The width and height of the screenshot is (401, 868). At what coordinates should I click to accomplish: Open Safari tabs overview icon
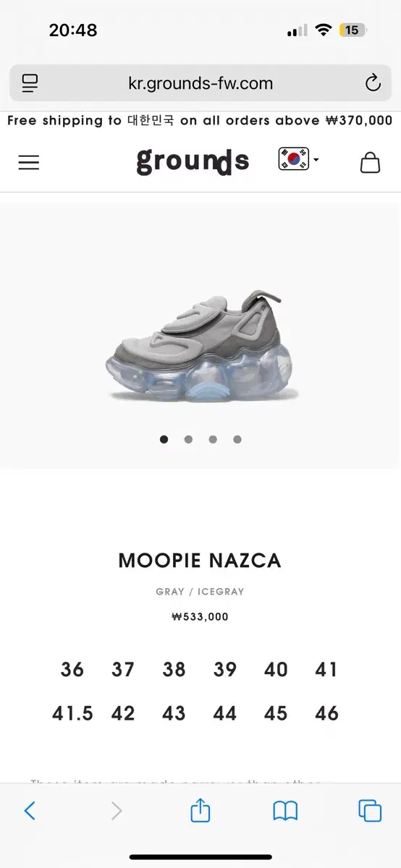tap(370, 811)
